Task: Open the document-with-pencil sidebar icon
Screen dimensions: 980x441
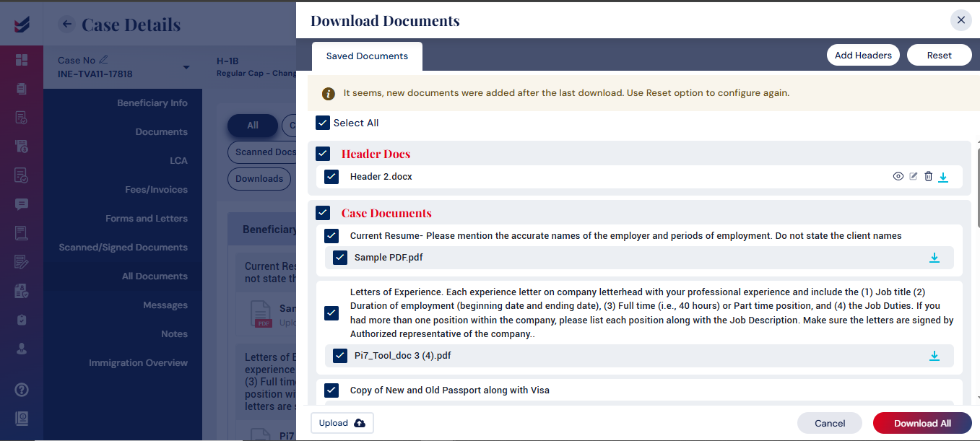Action: [22, 262]
